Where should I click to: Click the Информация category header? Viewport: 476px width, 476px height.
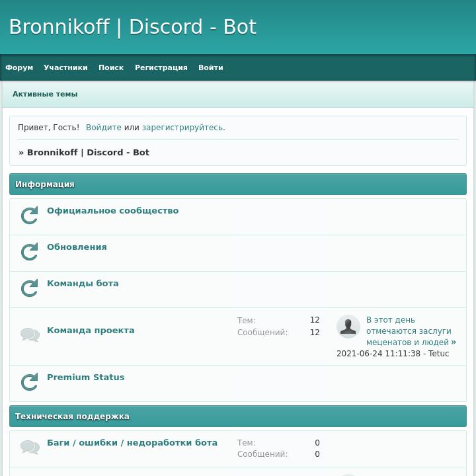coord(238,184)
